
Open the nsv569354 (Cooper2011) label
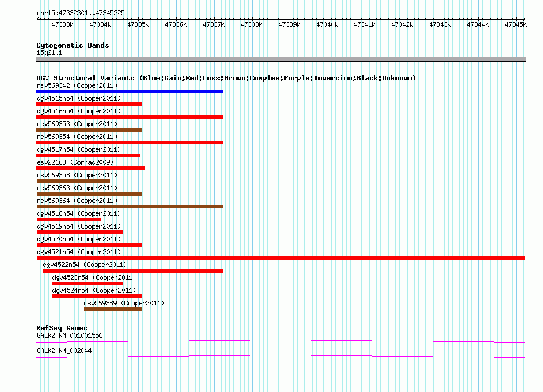point(77,137)
